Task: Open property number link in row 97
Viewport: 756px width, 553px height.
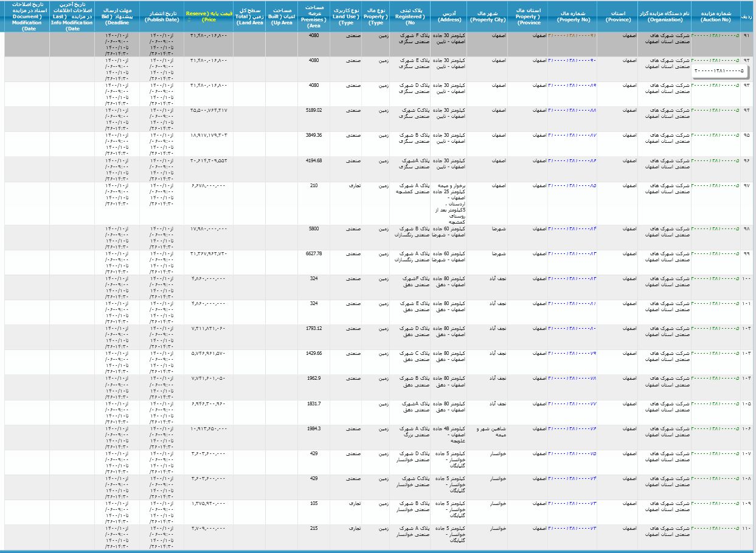Action: 572,185
